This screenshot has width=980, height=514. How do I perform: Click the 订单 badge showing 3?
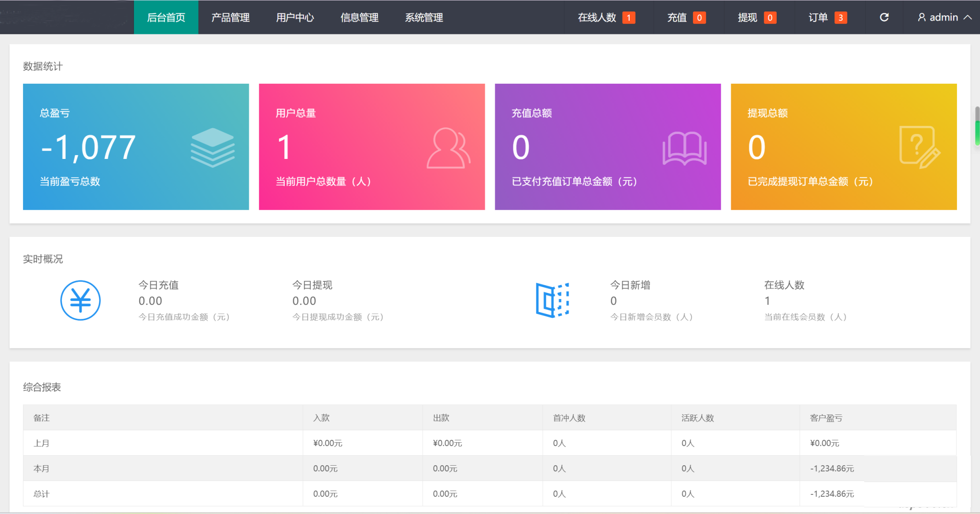click(x=840, y=18)
